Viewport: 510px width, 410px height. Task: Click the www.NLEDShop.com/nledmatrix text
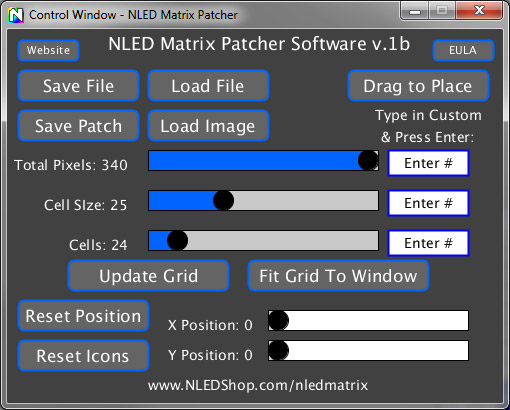click(x=258, y=385)
